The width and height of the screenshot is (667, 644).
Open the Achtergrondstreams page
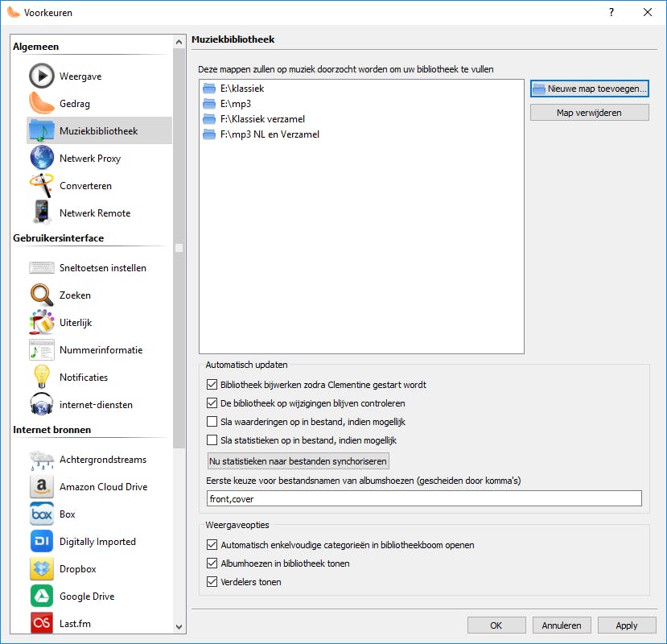[x=100, y=460]
